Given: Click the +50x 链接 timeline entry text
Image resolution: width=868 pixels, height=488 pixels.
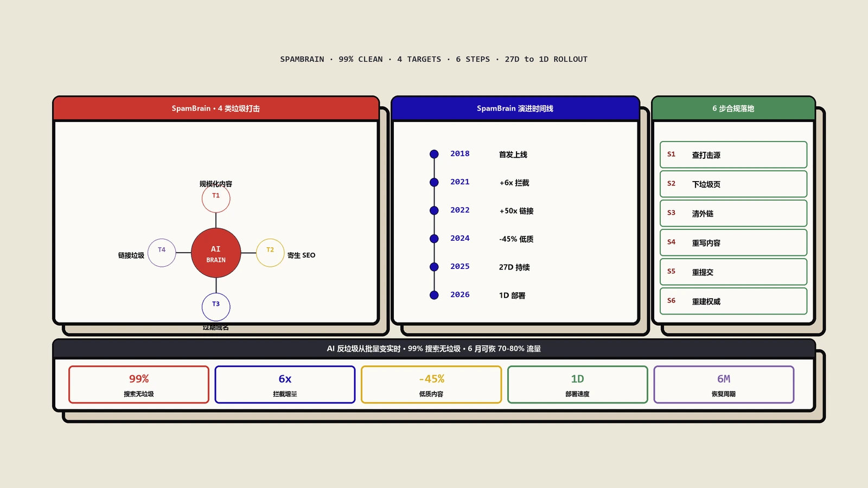Looking at the screenshot, I should 516,211.
